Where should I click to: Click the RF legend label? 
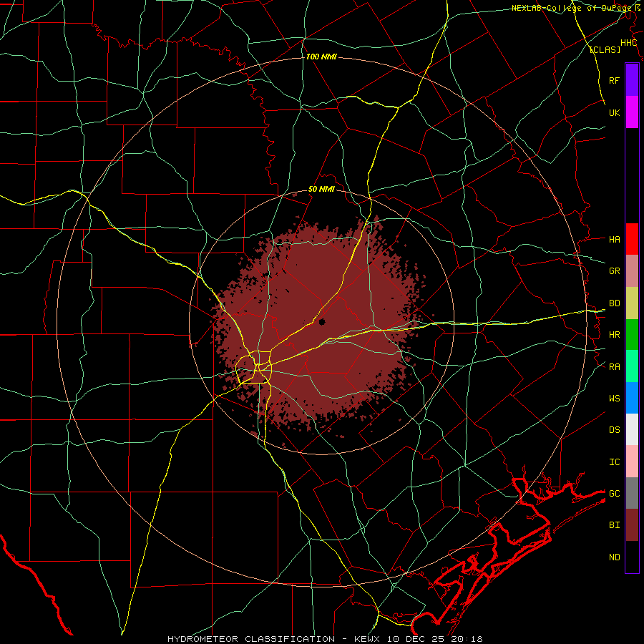click(615, 80)
